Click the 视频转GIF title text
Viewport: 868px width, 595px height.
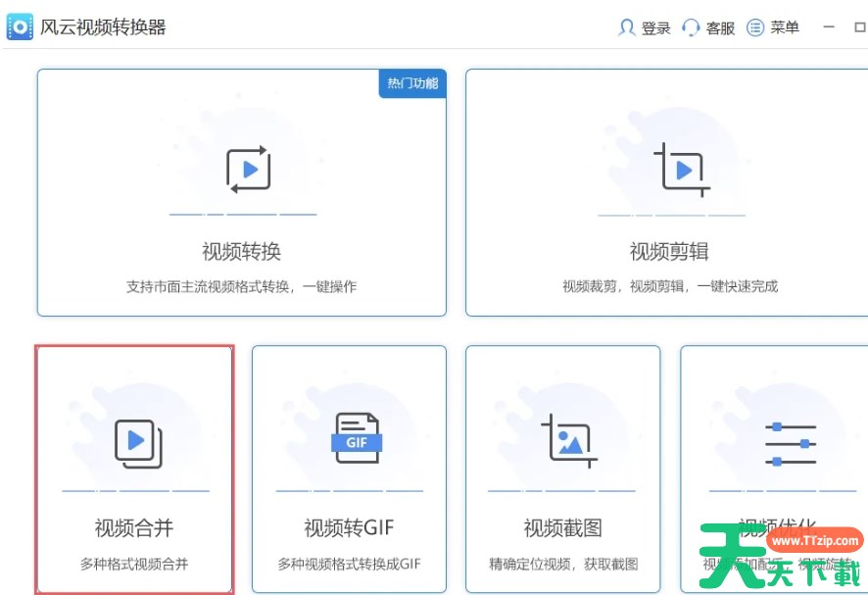click(x=349, y=528)
